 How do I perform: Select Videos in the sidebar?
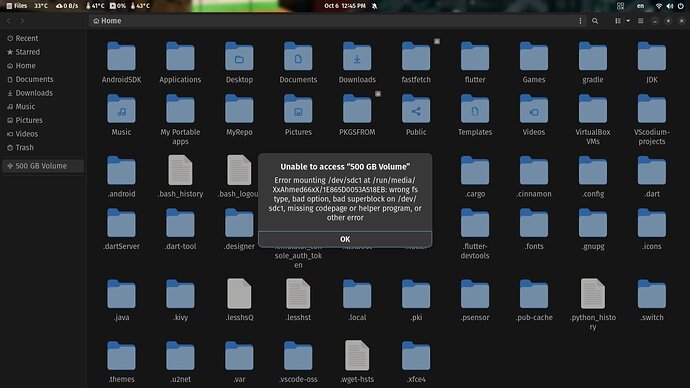(x=43, y=134)
